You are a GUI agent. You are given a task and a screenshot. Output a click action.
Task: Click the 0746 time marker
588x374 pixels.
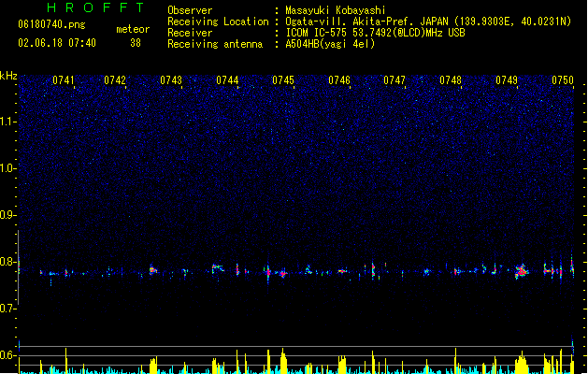(339, 79)
